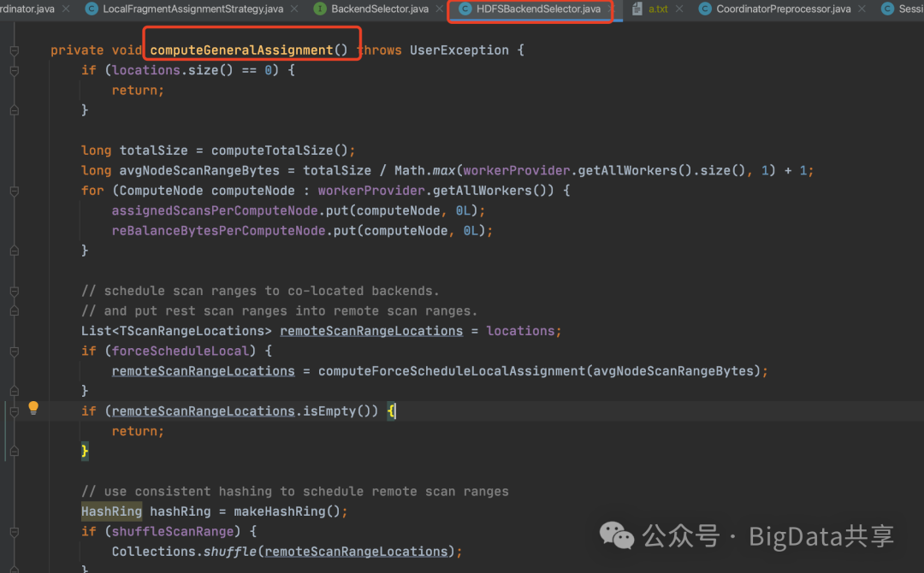Click the computeForceScheduleLocalAssignment call

(452, 371)
